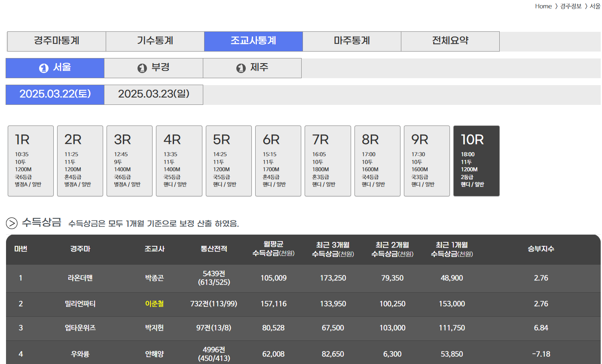Select the 2025.03.23(일) date tab

point(154,95)
